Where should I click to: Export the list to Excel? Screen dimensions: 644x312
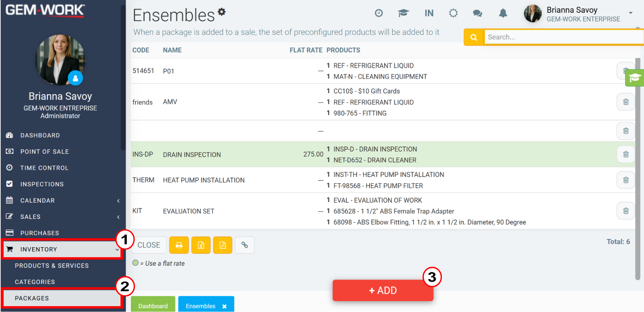[201, 245]
